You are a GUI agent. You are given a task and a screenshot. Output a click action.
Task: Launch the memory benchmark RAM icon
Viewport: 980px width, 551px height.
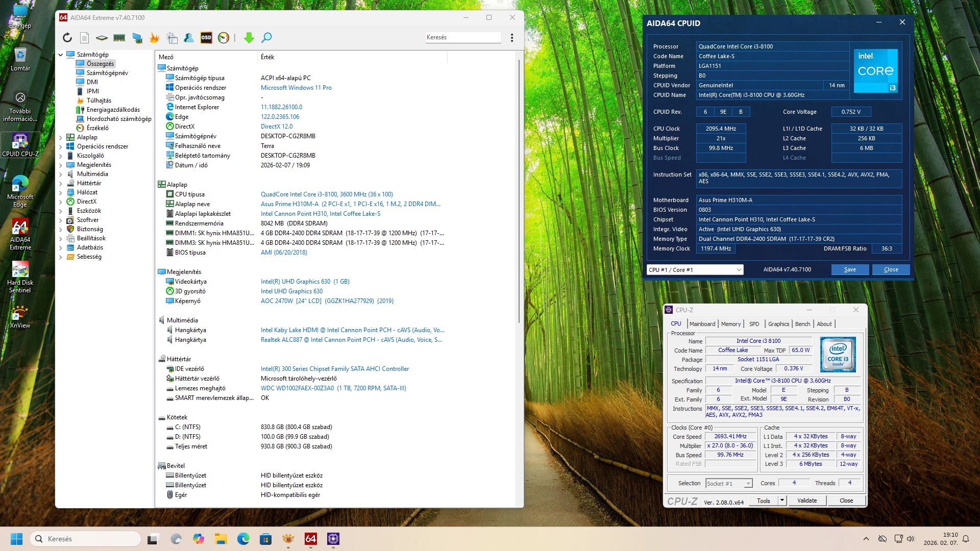119,37
